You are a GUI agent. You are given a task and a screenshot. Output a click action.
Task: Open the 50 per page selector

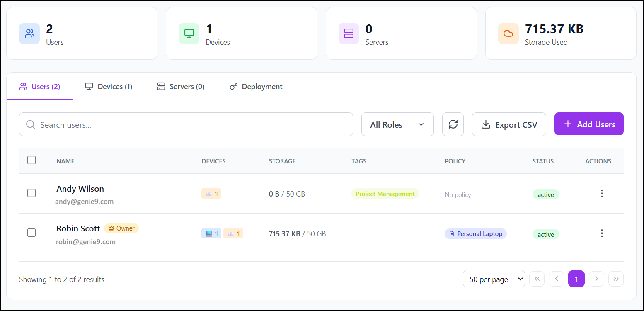[x=494, y=279]
